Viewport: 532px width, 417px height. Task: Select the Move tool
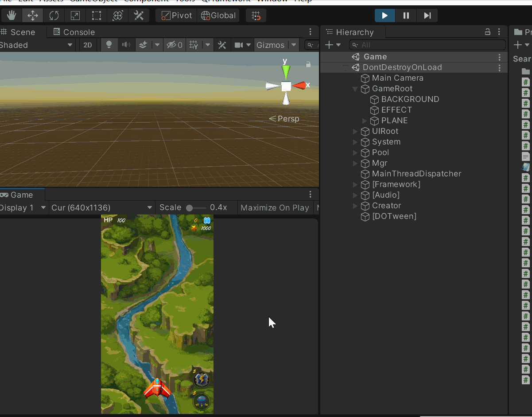tap(33, 16)
